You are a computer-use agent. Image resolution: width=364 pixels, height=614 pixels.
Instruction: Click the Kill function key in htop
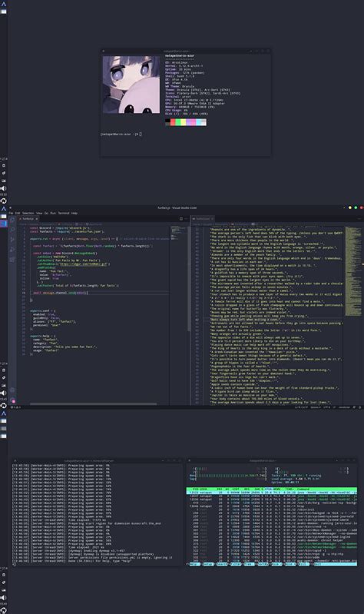pyautogui.click(x=305, y=564)
